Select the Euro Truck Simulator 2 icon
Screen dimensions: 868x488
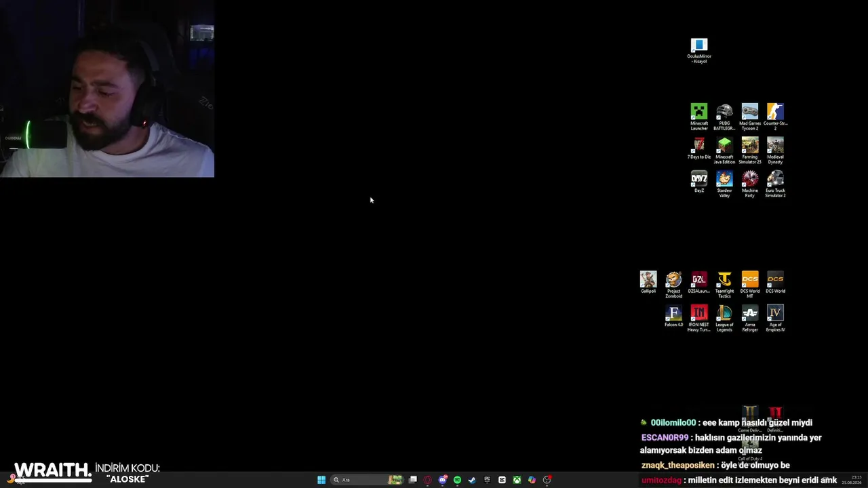775,184
